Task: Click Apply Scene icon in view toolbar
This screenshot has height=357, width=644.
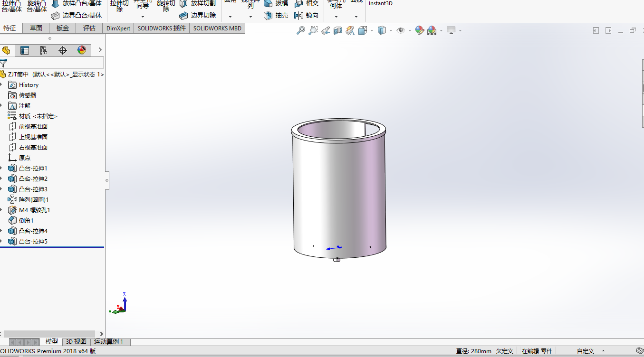Action: 432,30
